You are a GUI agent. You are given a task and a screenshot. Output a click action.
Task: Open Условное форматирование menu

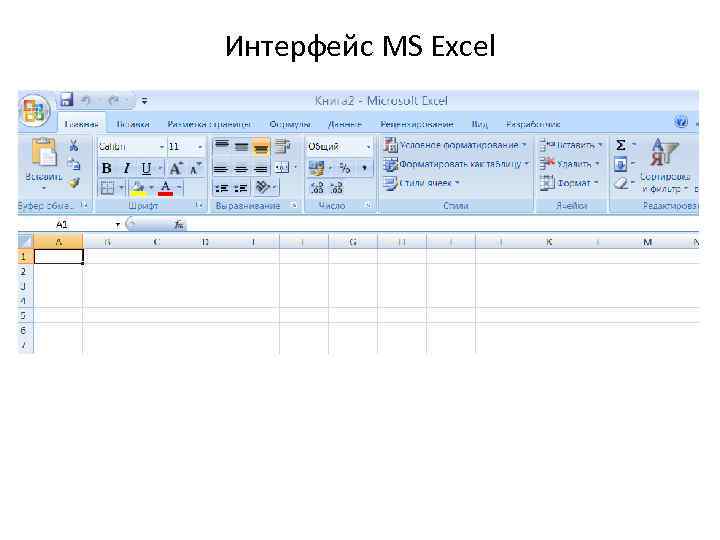455,145
